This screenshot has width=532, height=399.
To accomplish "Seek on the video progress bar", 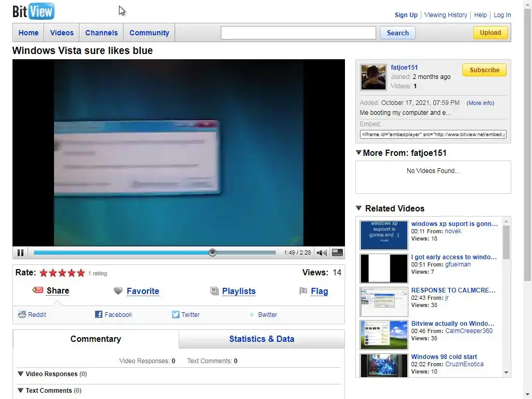I will (x=155, y=252).
